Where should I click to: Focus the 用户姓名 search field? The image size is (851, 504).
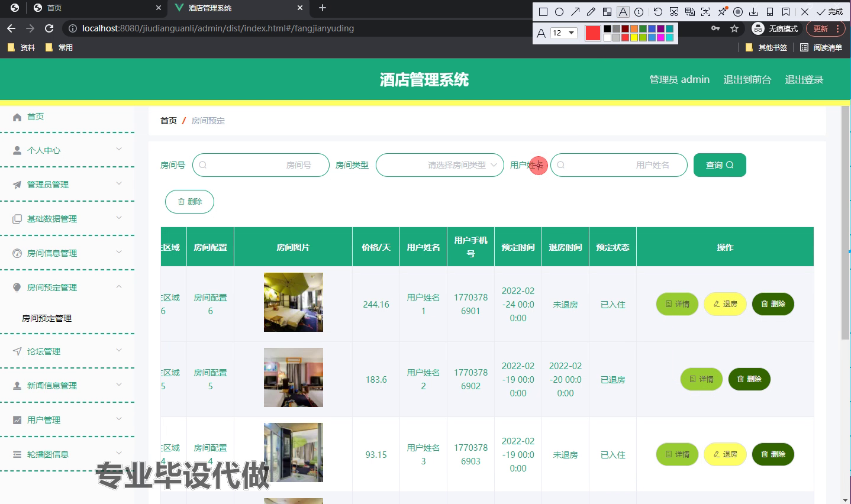[619, 165]
